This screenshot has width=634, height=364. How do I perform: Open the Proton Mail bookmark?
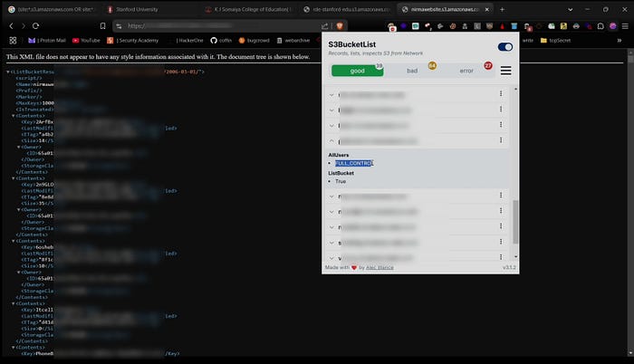(x=47, y=41)
